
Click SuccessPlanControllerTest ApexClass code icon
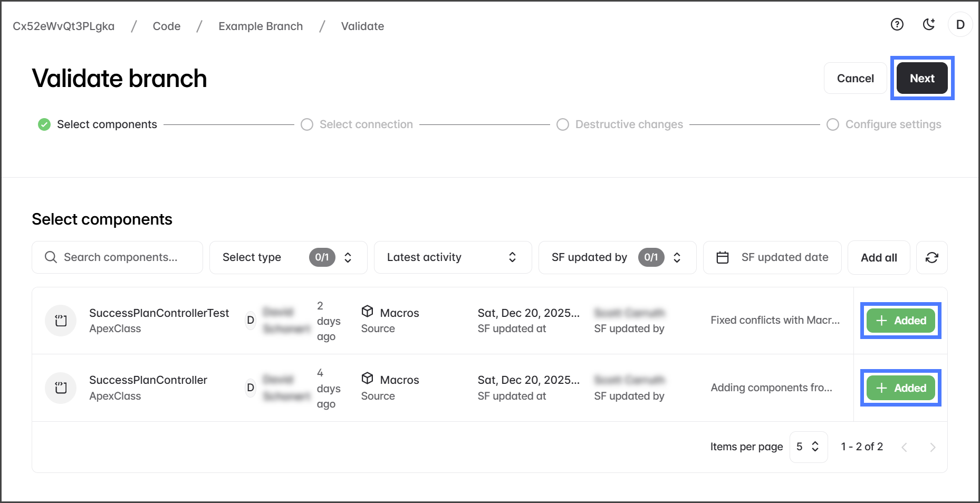click(61, 321)
